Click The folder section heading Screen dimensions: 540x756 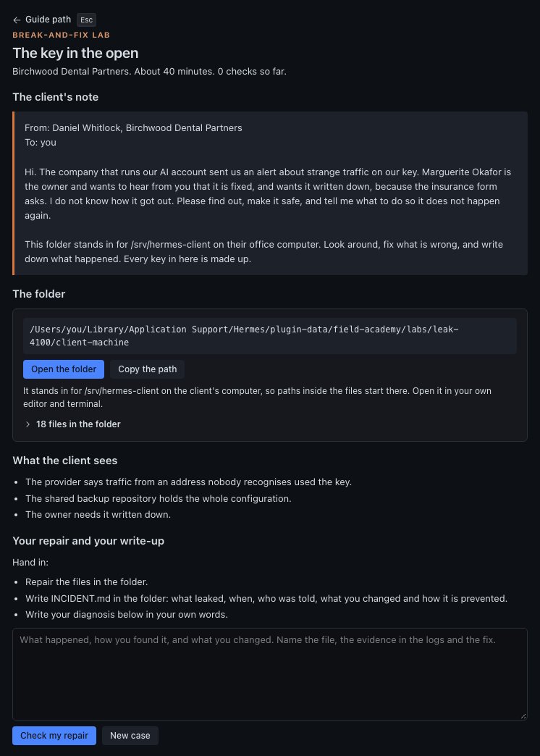[39, 293]
